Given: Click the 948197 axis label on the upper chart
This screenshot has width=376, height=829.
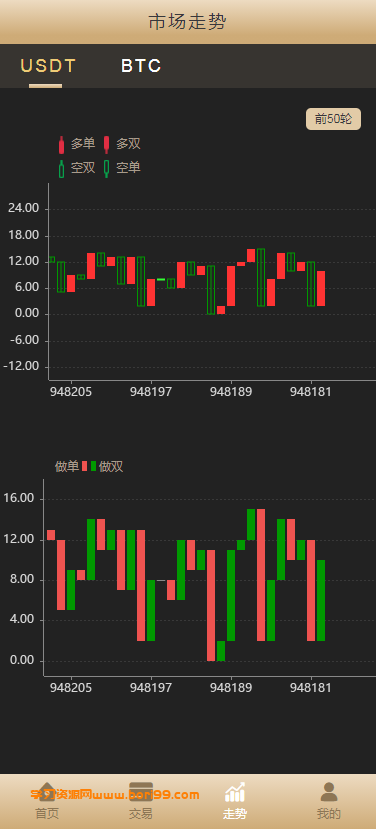Looking at the screenshot, I should pos(151,392).
